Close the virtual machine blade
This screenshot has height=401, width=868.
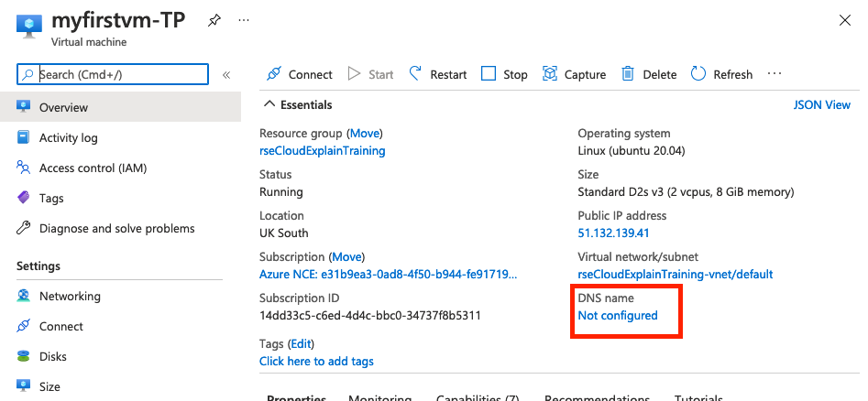click(x=845, y=21)
